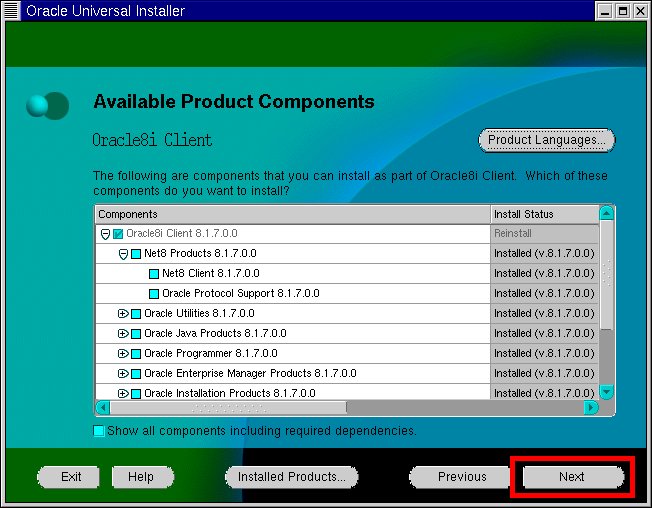Viewport: 652px width, 508px height.
Task: Click the Reinstall status cell
Action: [x=544, y=234]
